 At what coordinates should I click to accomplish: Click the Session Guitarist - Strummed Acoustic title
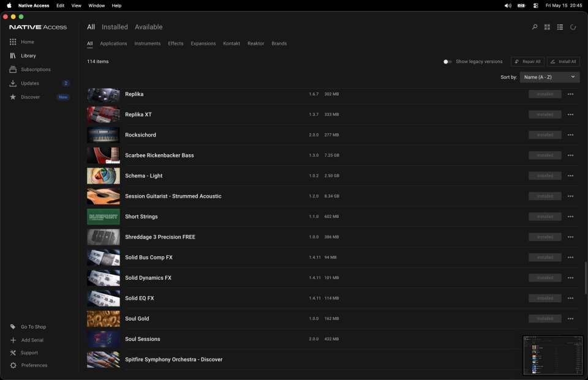pos(173,196)
